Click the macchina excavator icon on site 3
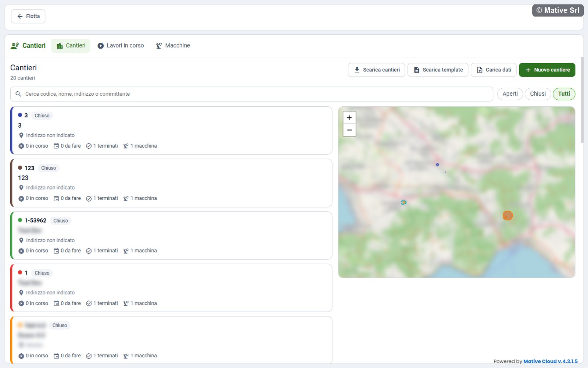This screenshot has height=368, width=588. point(126,146)
